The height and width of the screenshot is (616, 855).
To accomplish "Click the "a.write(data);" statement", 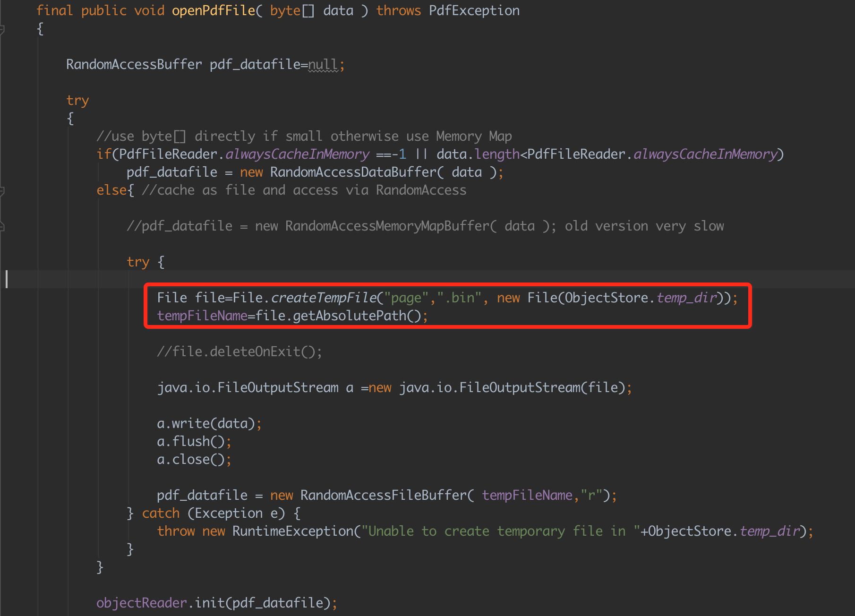I will pyautogui.click(x=209, y=423).
